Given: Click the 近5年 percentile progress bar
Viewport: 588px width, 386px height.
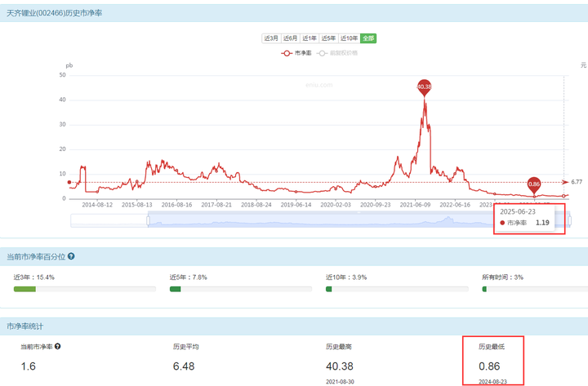Looking at the screenshot, I should 241,289.
